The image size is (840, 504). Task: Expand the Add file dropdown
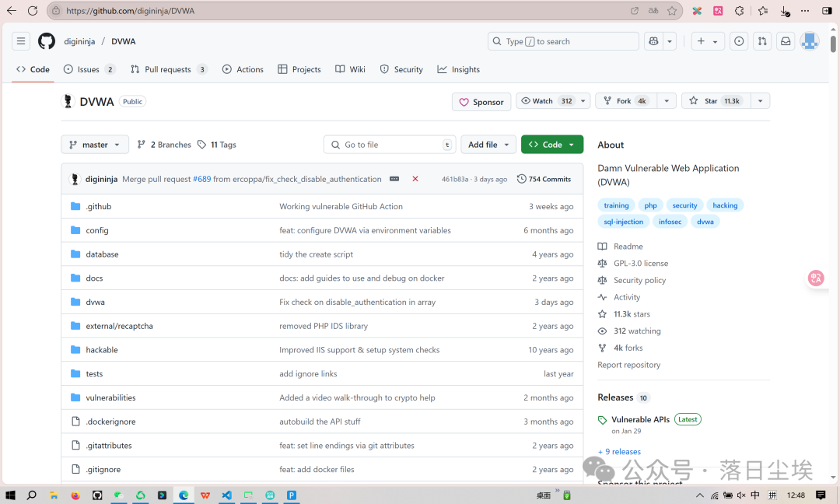pyautogui.click(x=488, y=145)
